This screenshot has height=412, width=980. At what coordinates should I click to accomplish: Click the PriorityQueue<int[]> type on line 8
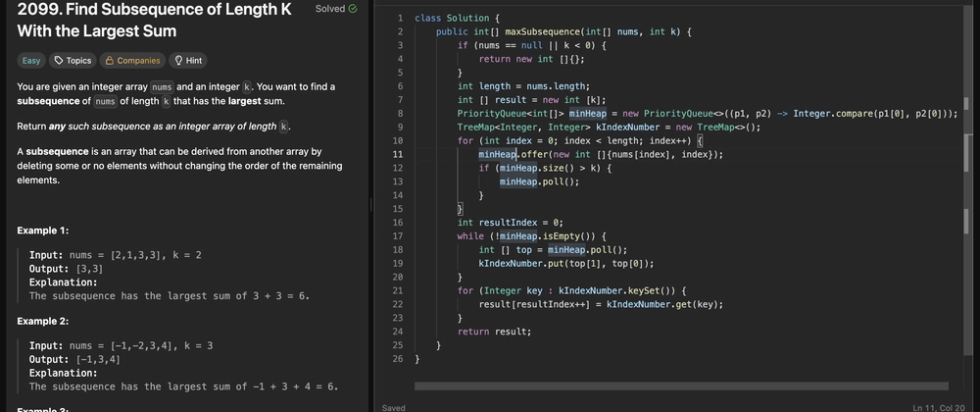pos(511,114)
